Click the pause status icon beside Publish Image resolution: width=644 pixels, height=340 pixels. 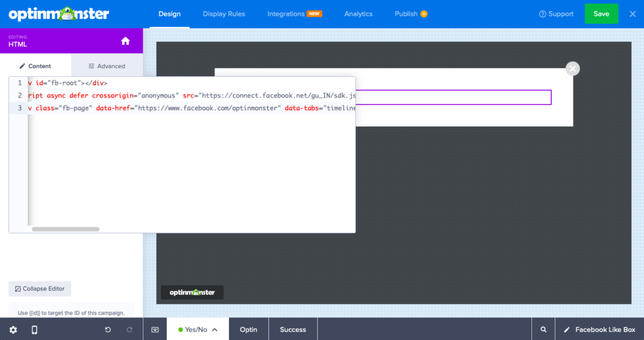click(x=424, y=14)
